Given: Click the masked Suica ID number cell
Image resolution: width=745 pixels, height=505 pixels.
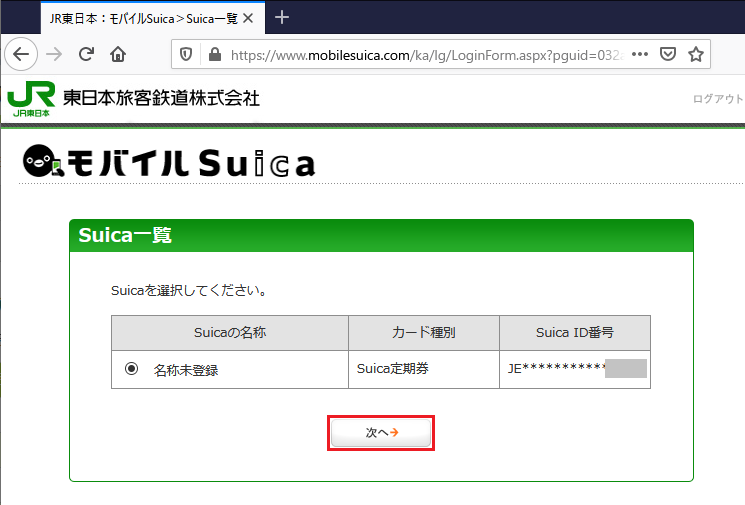Looking at the screenshot, I should pos(575,369).
